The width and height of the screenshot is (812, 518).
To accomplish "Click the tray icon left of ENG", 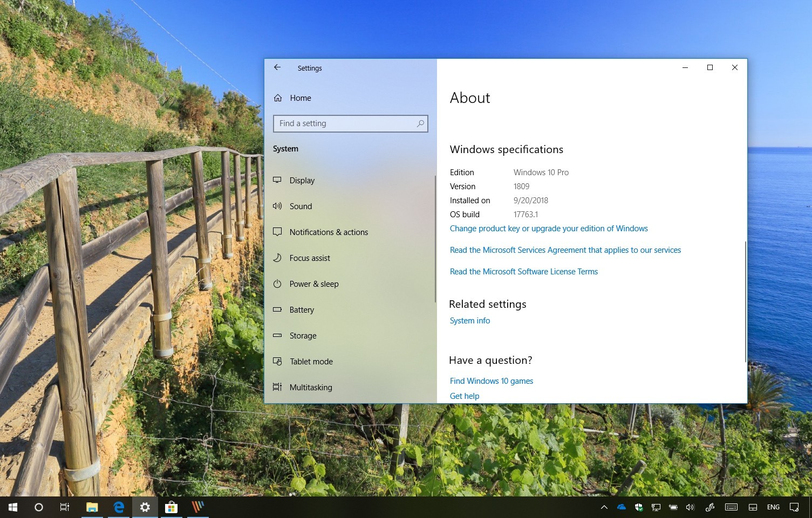I will click(x=753, y=507).
